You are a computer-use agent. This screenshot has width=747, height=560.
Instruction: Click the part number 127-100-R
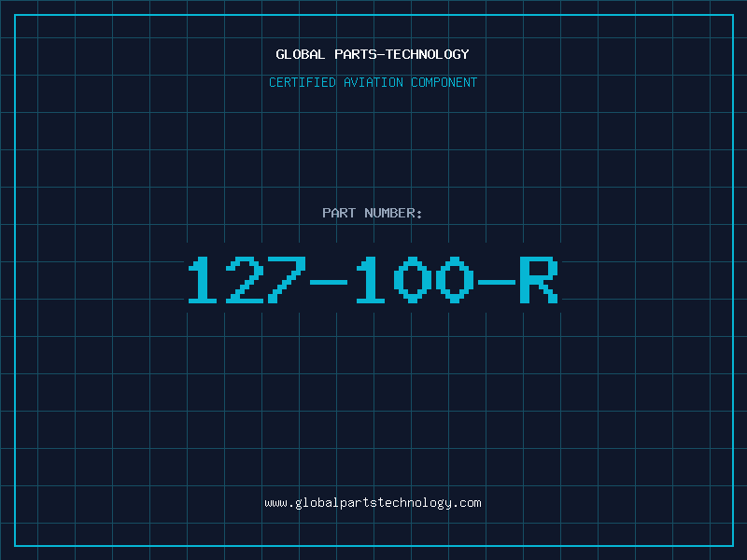pyautogui.click(x=373, y=279)
